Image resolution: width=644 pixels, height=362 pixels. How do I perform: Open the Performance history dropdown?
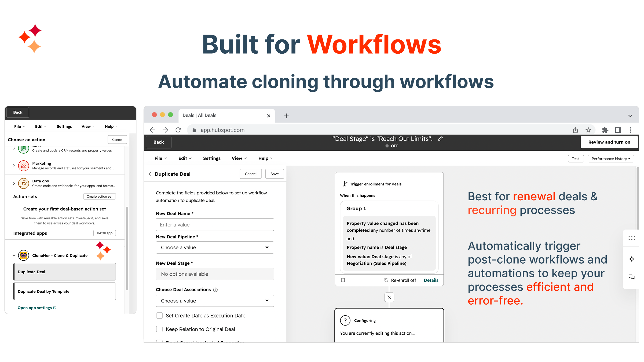[611, 159]
